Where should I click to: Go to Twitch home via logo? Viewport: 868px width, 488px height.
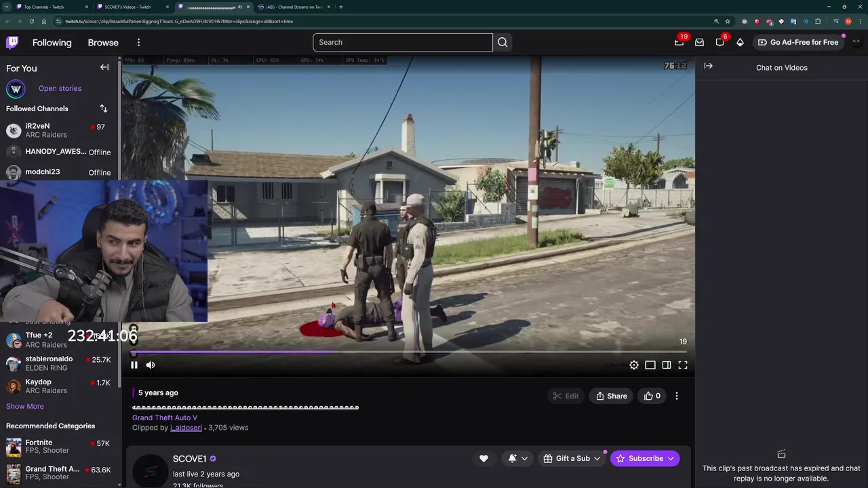pos(12,43)
